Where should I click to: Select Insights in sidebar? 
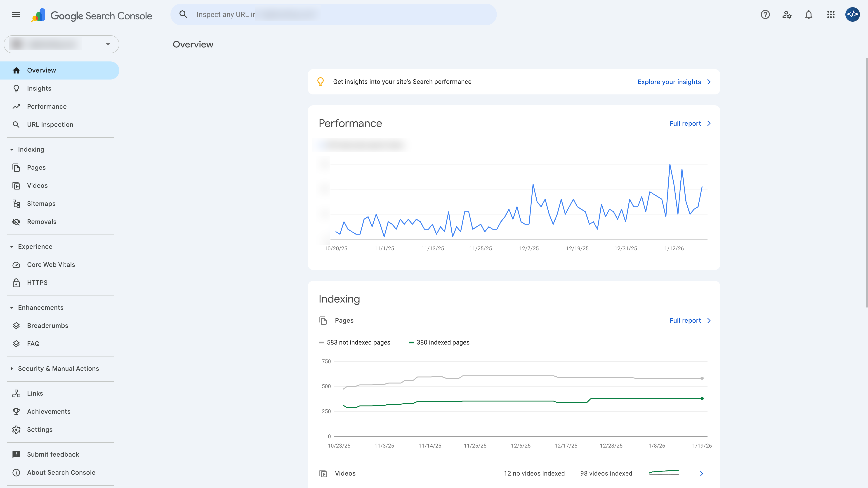click(x=39, y=89)
